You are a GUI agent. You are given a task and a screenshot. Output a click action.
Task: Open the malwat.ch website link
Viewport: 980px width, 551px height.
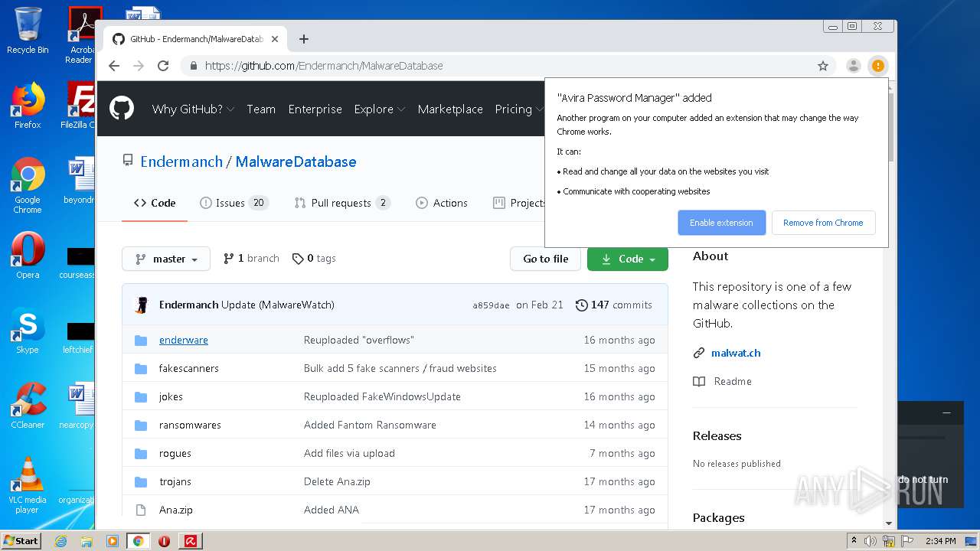[736, 353]
